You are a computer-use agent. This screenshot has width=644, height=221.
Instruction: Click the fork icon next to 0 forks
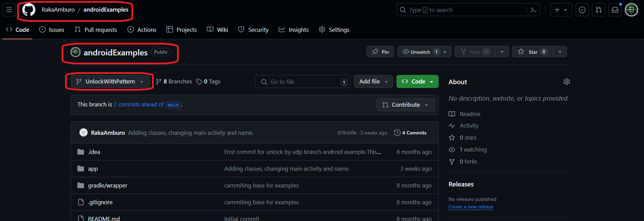coord(452,161)
